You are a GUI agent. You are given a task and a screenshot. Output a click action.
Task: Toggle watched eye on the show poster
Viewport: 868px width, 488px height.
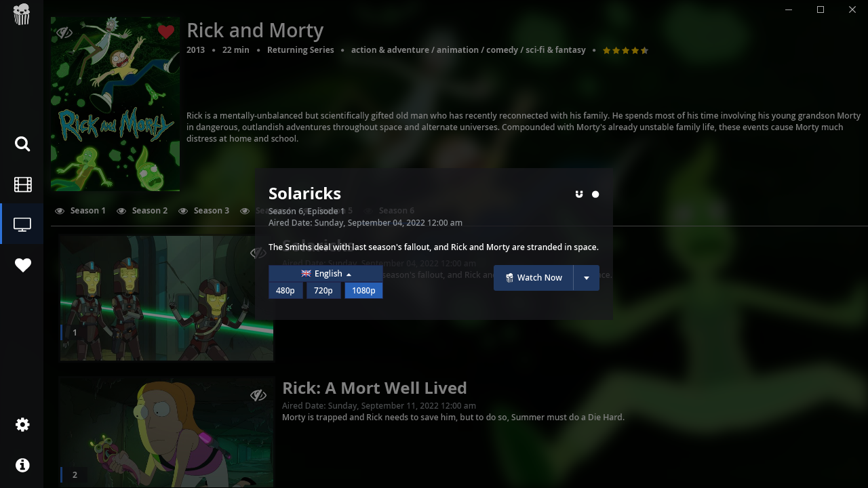(x=64, y=32)
